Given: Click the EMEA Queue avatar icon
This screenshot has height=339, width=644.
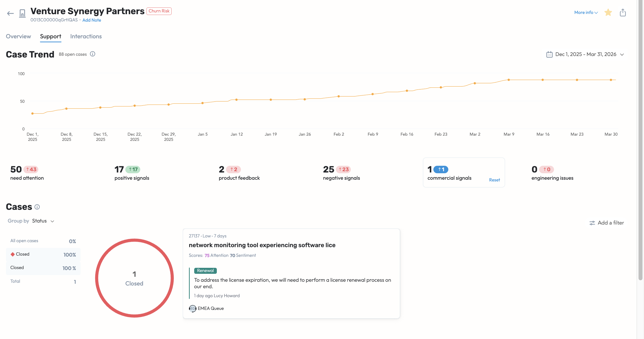Looking at the screenshot, I should pyautogui.click(x=192, y=308).
